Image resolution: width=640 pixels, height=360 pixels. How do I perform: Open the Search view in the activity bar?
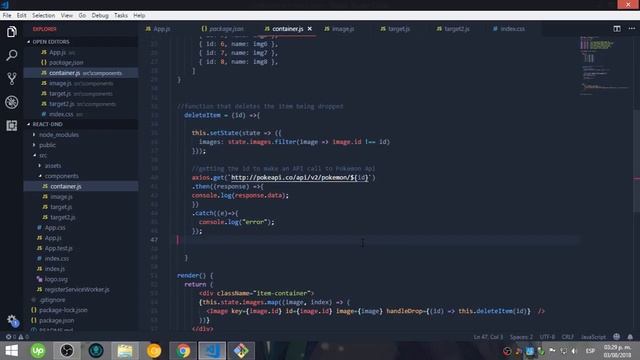[11, 55]
